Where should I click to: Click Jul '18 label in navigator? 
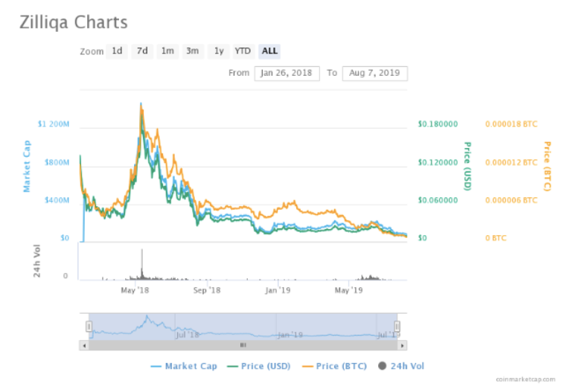click(x=187, y=335)
